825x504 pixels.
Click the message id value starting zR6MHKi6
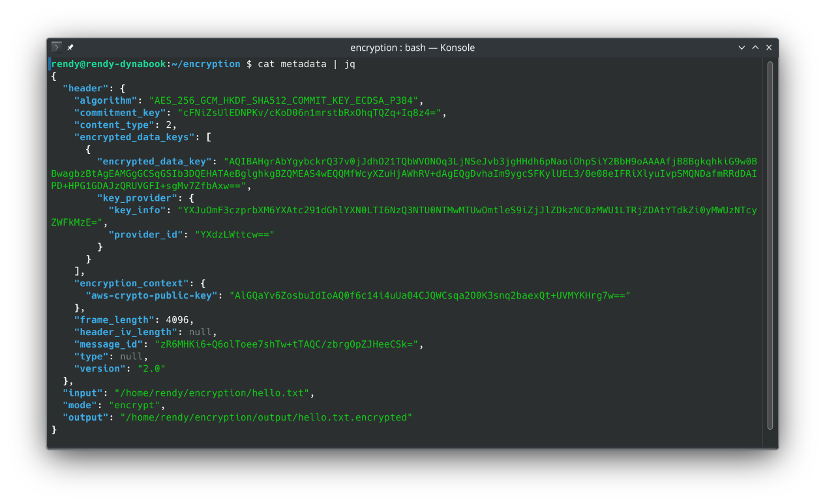pos(286,344)
